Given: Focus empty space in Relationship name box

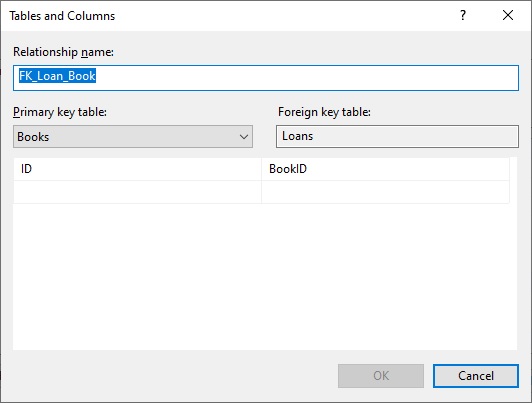Looking at the screenshot, I should (x=305, y=78).
